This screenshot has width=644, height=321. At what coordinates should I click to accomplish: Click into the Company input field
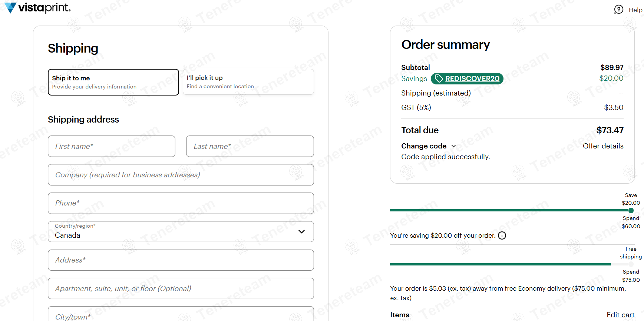pyautogui.click(x=181, y=175)
